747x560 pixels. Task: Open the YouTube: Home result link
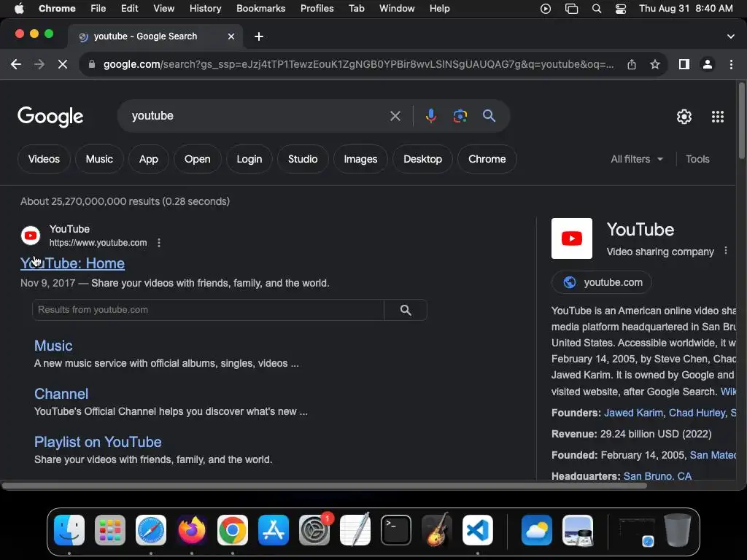pos(72,263)
